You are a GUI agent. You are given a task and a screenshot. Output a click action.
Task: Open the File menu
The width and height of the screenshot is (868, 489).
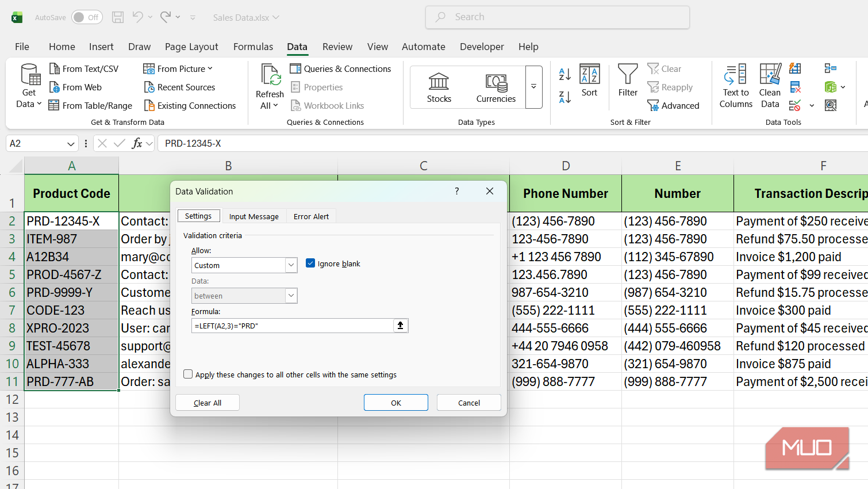click(22, 47)
